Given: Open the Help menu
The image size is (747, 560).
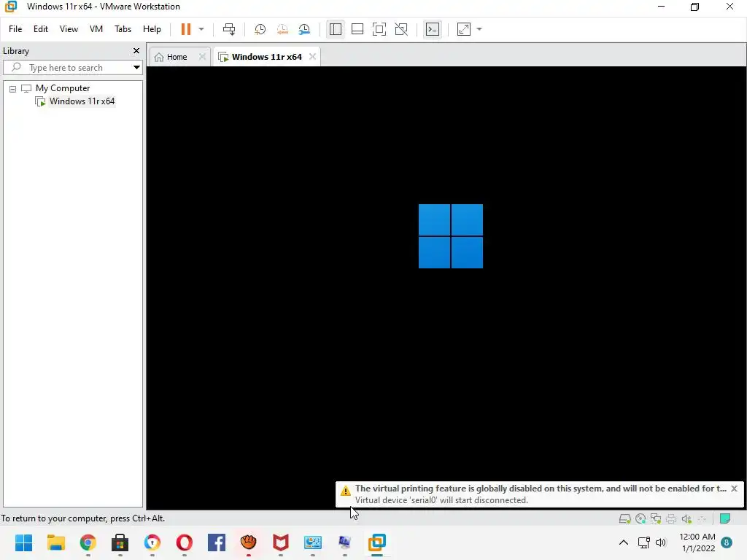Looking at the screenshot, I should coord(152,29).
